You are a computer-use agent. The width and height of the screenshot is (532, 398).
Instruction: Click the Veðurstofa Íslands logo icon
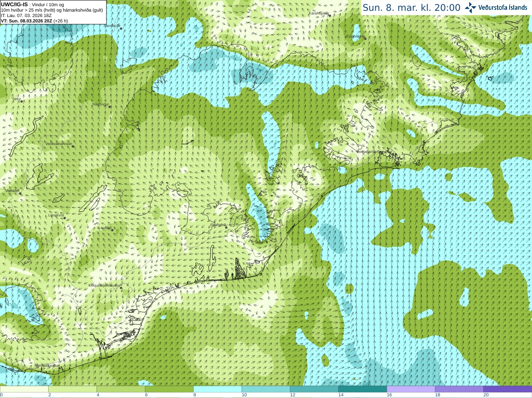pyautogui.click(x=470, y=7)
